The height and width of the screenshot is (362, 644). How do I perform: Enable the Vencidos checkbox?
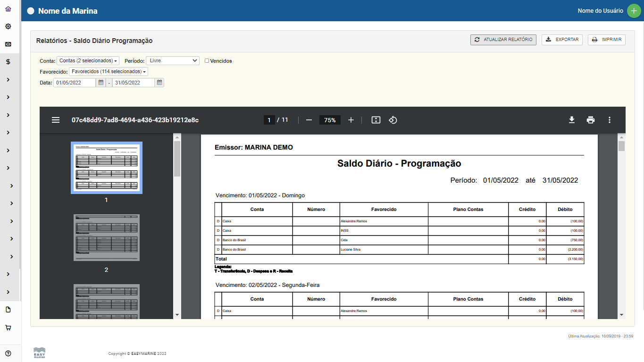pos(207,61)
